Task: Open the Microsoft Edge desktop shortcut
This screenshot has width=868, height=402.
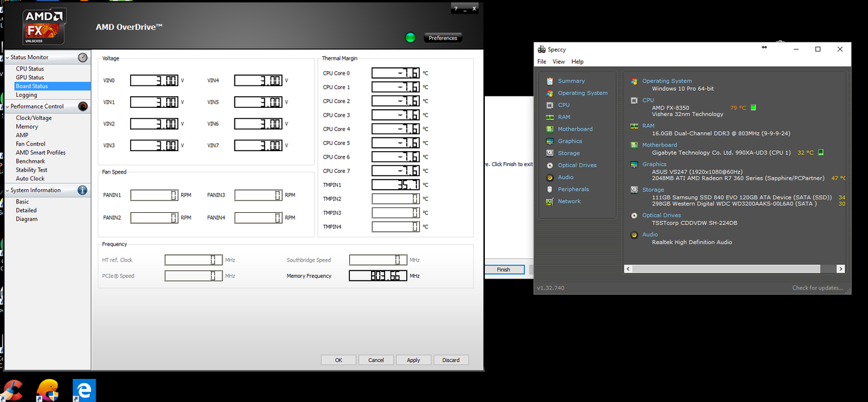Action: pos(84,390)
